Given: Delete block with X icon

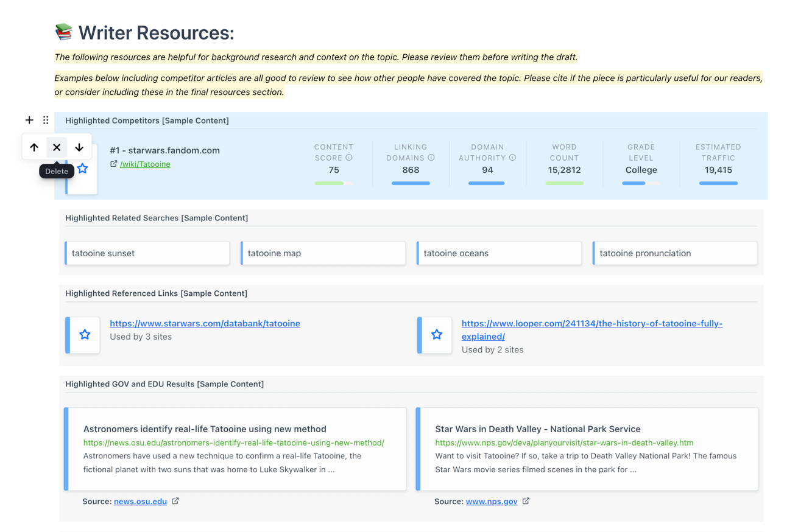Looking at the screenshot, I should [57, 147].
